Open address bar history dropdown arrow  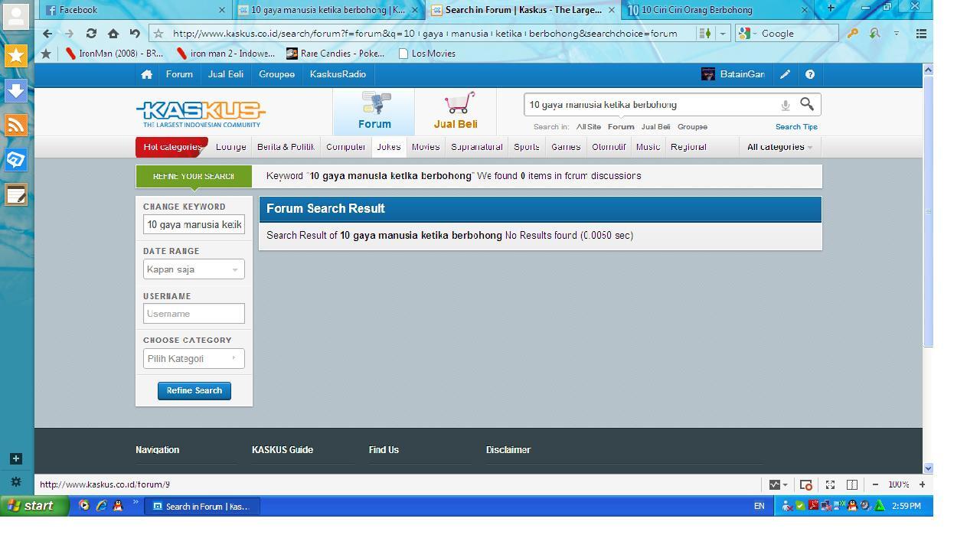(x=722, y=34)
